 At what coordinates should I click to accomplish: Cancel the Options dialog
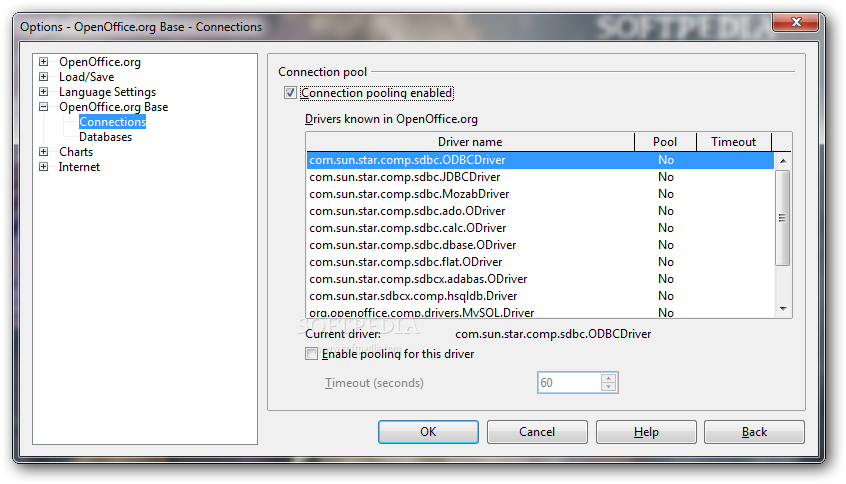click(x=537, y=432)
